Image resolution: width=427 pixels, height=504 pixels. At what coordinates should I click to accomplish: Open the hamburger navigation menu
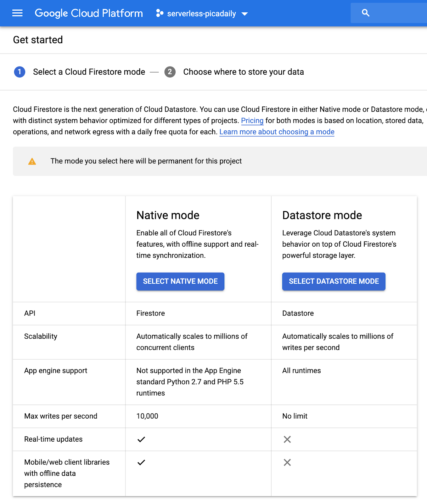(17, 13)
